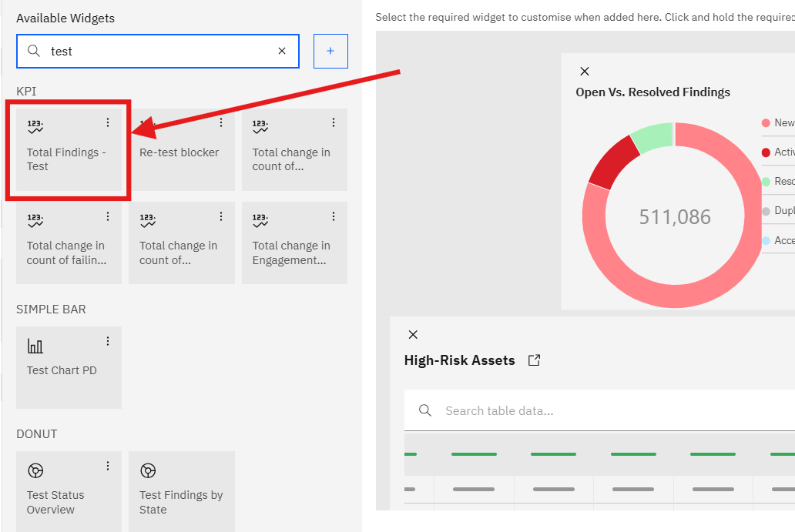The width and height of the screenshot is (795, 532).
Task: Click the donut icon on Test Status Overview
Action: point(35,470)
